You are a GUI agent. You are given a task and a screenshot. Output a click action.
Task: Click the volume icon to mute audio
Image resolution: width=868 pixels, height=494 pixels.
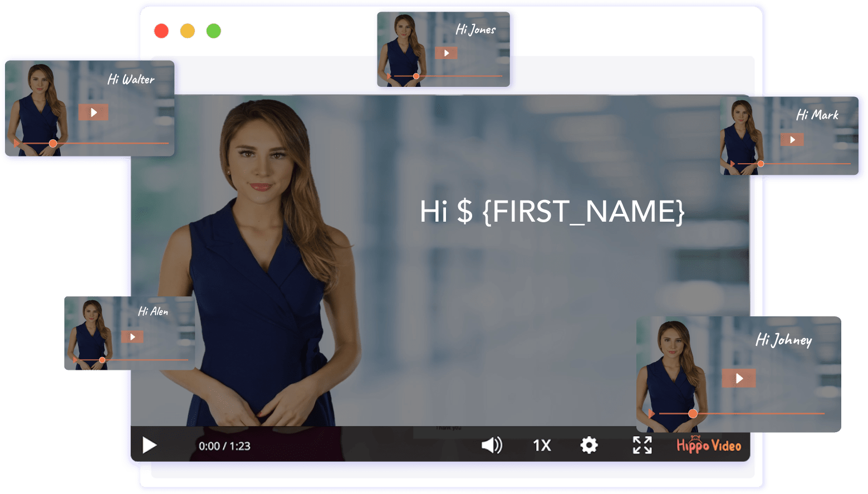(492, 446)
